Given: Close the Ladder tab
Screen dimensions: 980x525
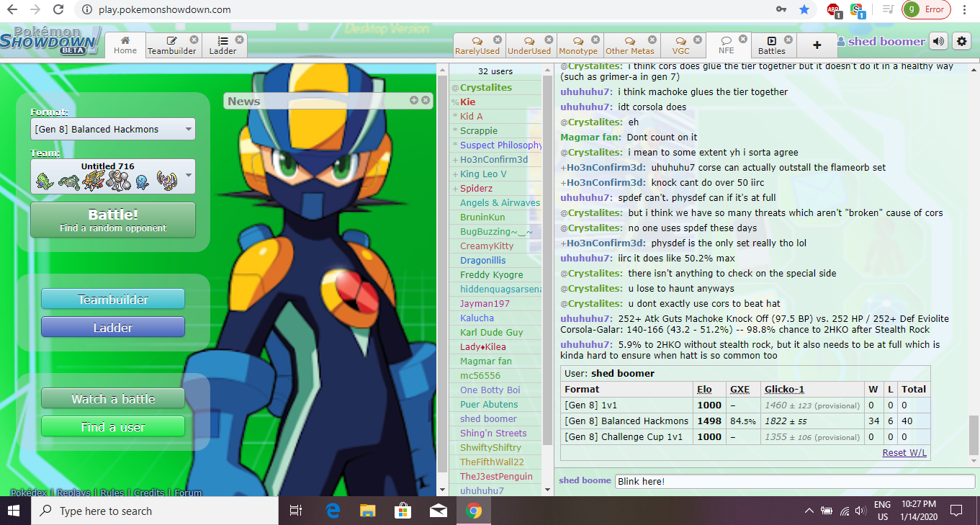Looking at the screenshot, I should (x=239, y=40).
